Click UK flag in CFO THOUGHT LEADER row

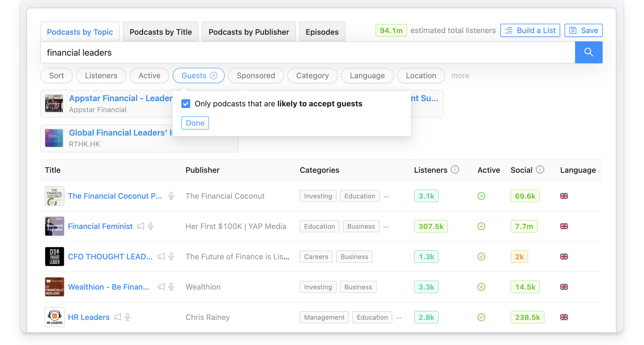click(564, 257)
